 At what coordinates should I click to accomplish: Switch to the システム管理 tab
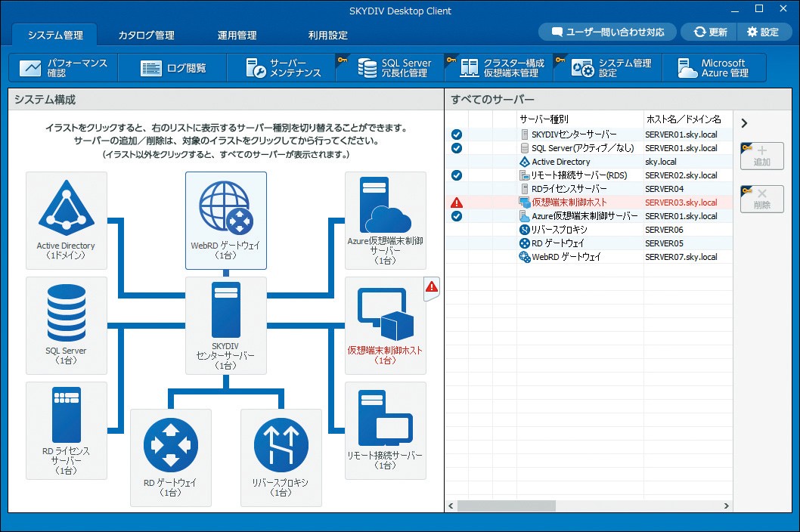tap(55, 36)
